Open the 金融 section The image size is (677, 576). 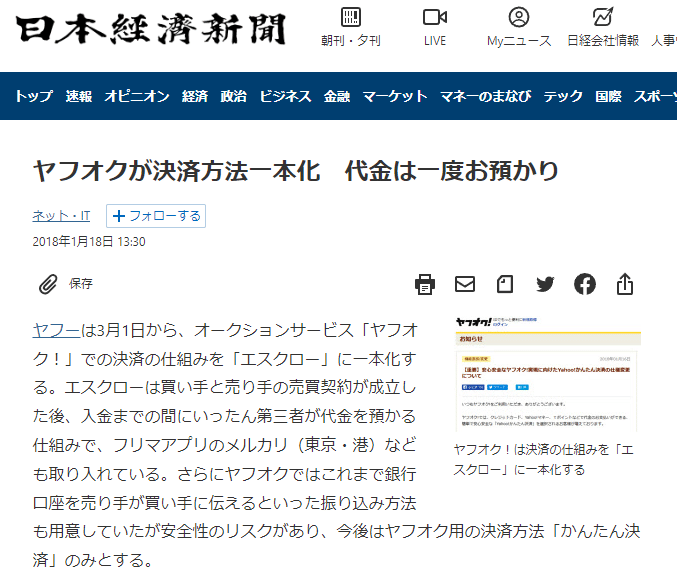point(337,96)
